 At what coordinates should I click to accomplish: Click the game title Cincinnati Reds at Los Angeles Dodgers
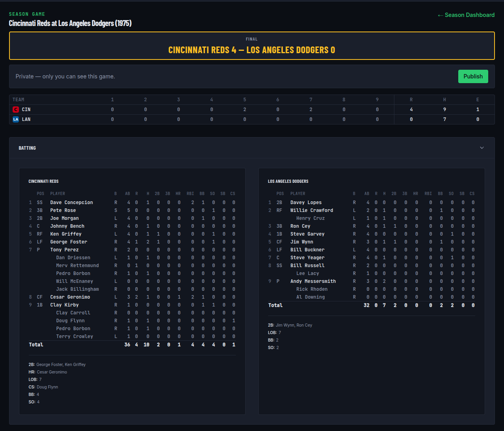(70, 23)
